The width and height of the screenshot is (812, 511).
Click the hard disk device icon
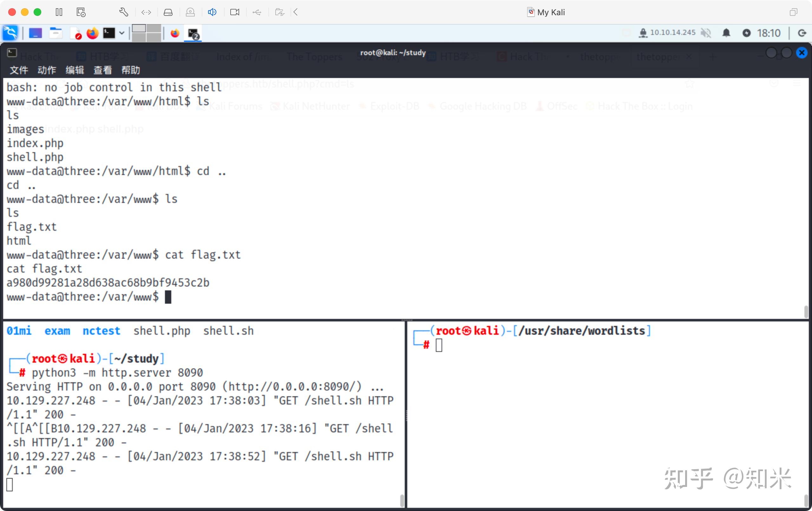pyautogui.click(x=168, y=12)
